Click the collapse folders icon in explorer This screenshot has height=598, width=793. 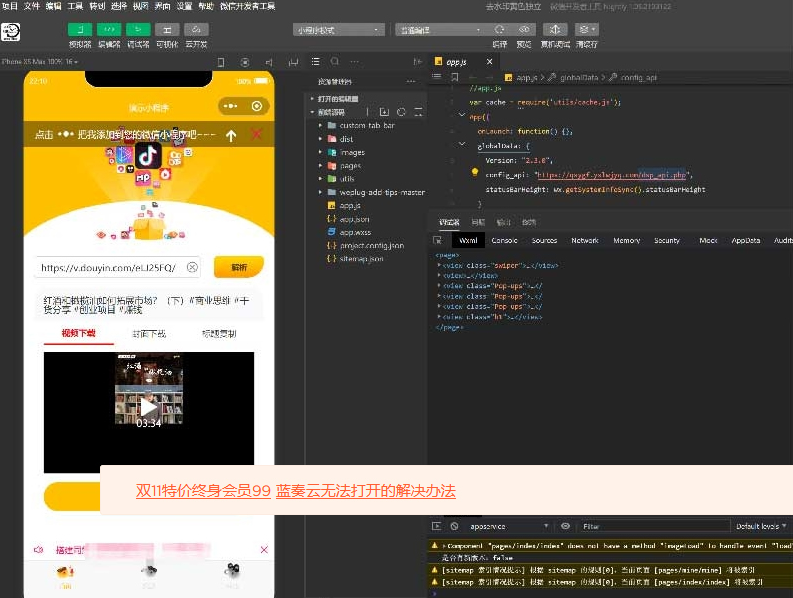coord(418,112)
